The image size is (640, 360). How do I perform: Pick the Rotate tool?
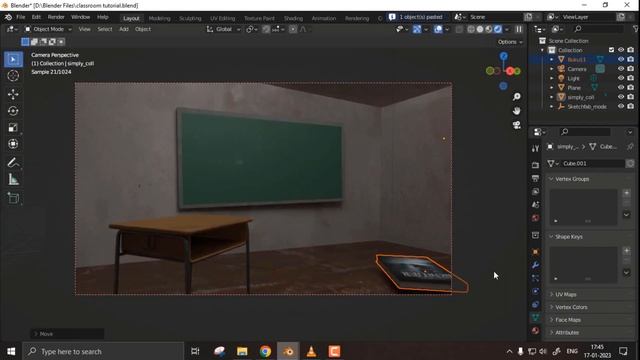pos(13,111)
